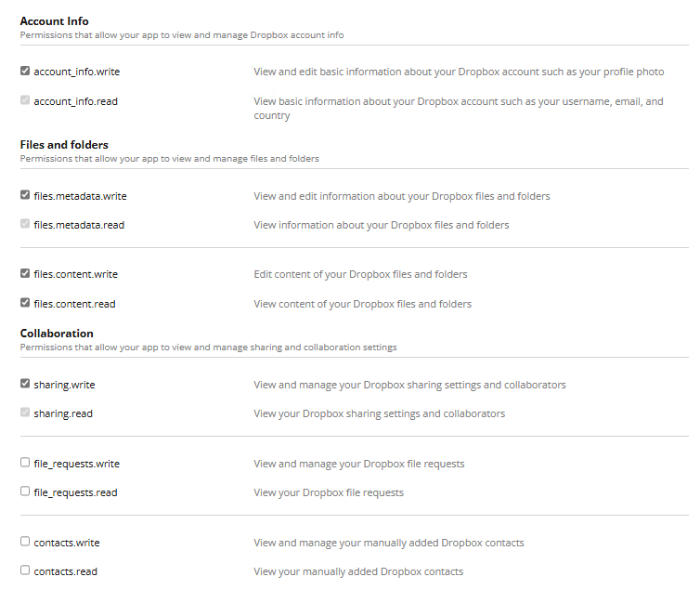700x590 pixels.
Task: Uncheck the sharing.write checkbox
Action: tap(25, 384)
